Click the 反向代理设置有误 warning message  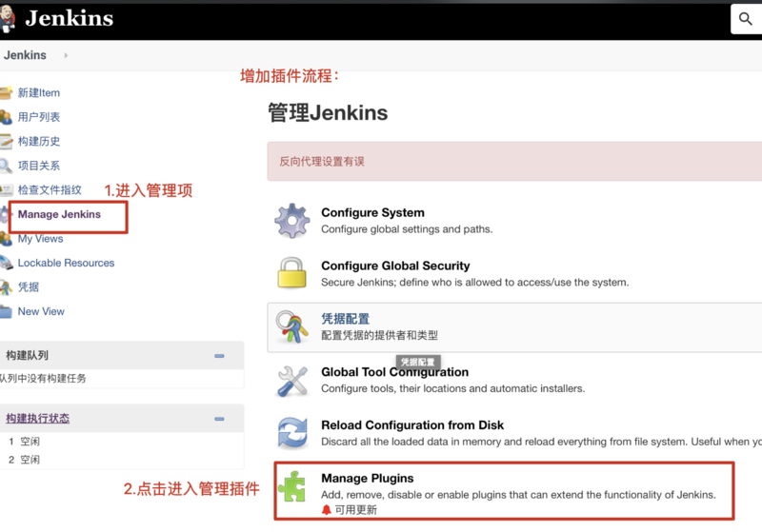click(x=322, y=162)
